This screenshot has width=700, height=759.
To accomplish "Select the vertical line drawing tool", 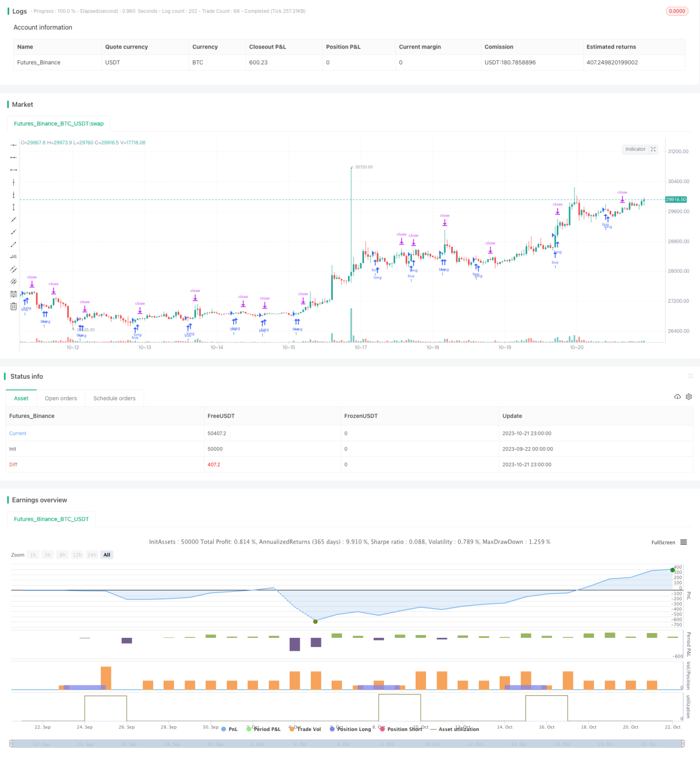I will click(x=13, y=183).
